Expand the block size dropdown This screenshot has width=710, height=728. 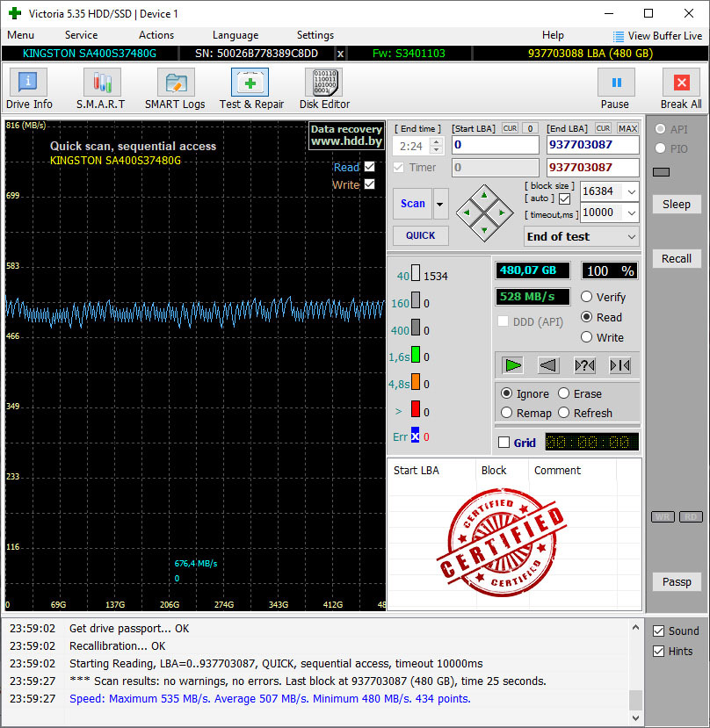click(631, 191)
